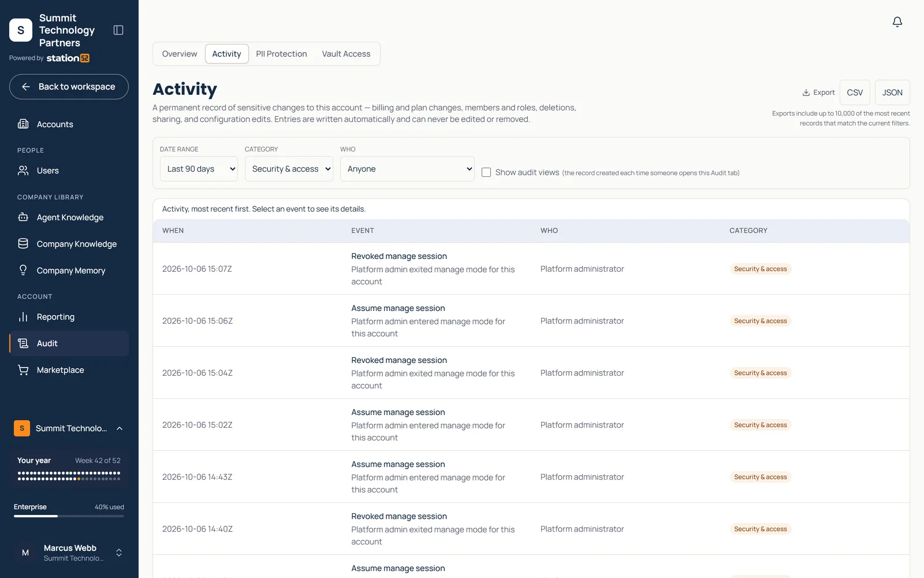The height and width of the screenshot is (578, 924).
Task: Click the Export download icon
Action: pyautogui.click(x=806, y=92)
